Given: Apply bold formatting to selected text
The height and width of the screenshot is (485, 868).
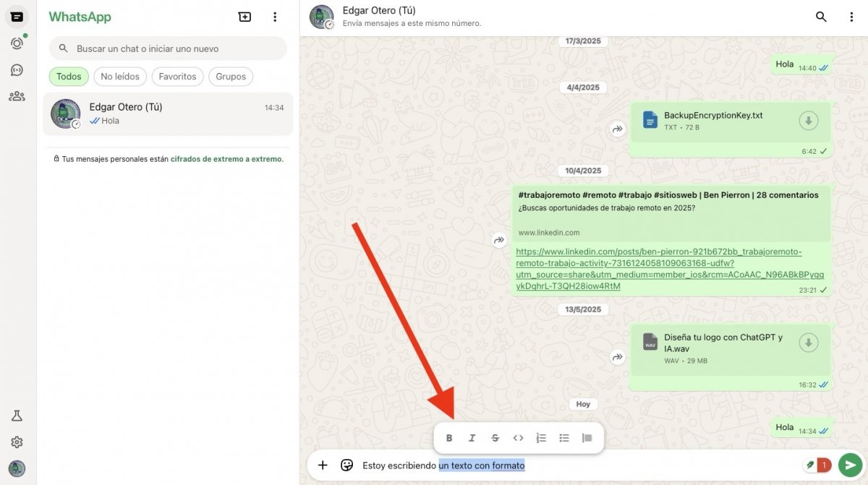Looking at the screenshot, I should coord(449,438).
